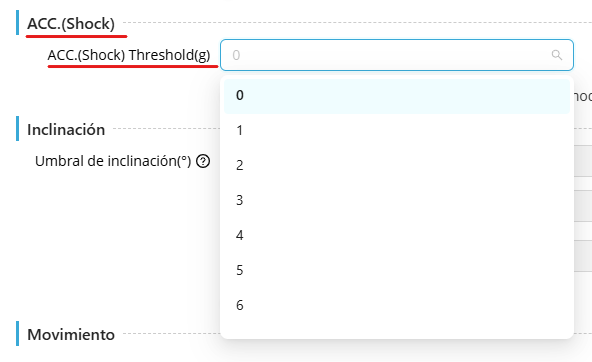Click the blue marker beside Inclinación heading
The image size is (592, 362).
click(x=17, y=129)
